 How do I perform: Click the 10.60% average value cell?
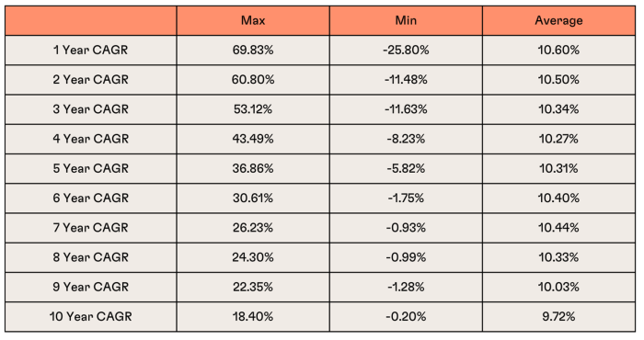(x=558, y=50)
